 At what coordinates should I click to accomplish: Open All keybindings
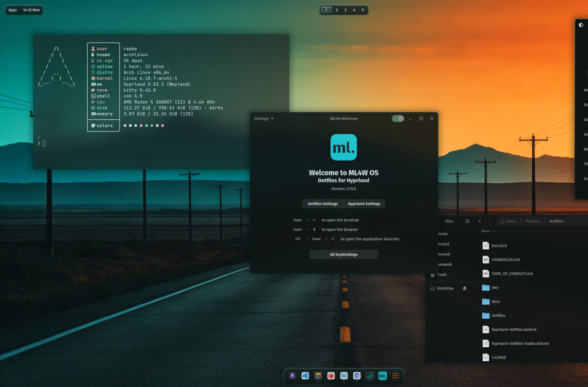344,254
